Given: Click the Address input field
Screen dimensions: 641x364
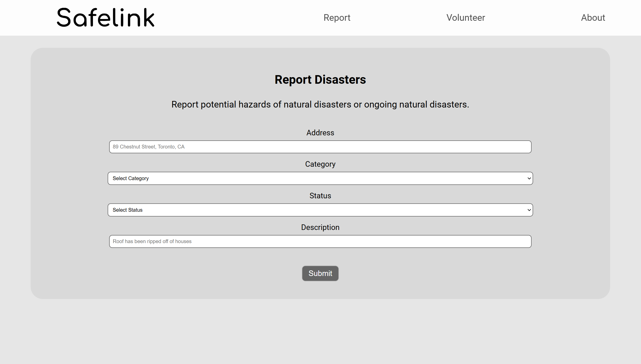Looking at the screenshot, I should [320, 147].
